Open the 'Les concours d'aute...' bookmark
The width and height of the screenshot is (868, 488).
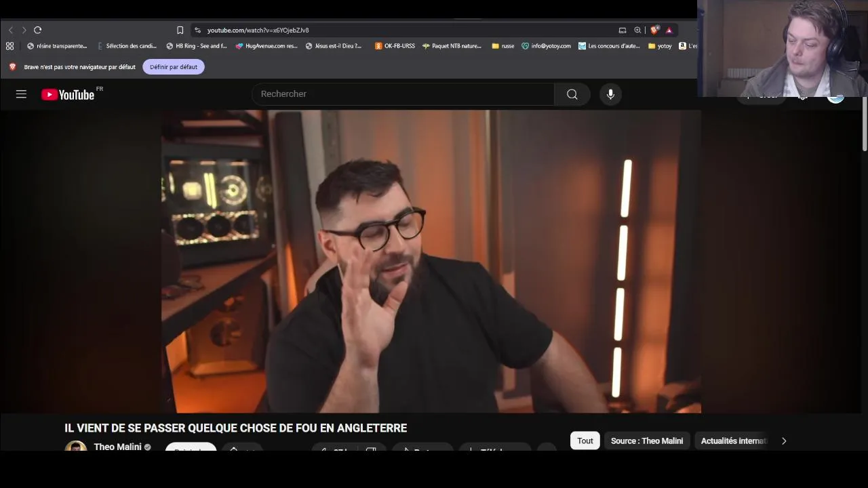609,46
